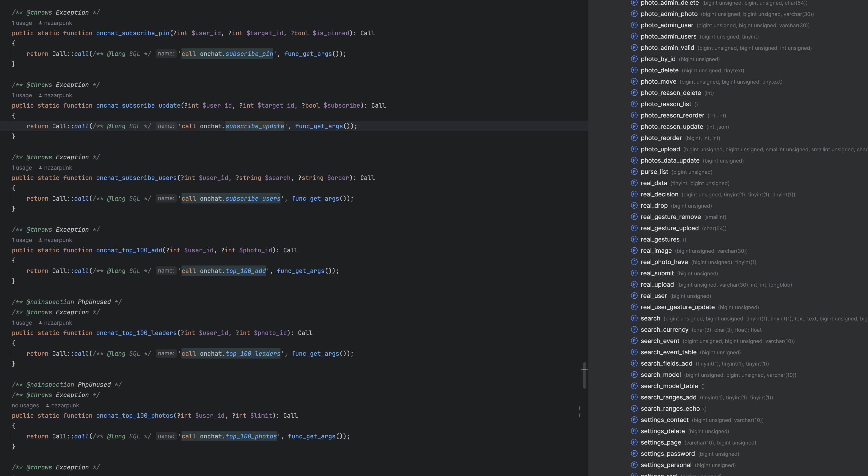Select photo_upload routine in database list
The width and height of the screenshot is (868, 476).
(x=660, y=149)
